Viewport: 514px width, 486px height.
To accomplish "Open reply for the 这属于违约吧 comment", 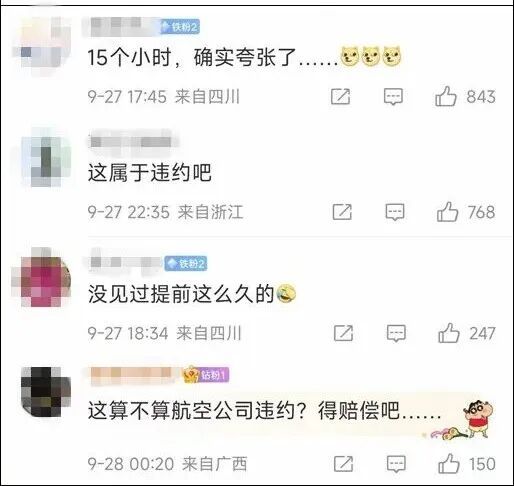I will pos(395,212).
